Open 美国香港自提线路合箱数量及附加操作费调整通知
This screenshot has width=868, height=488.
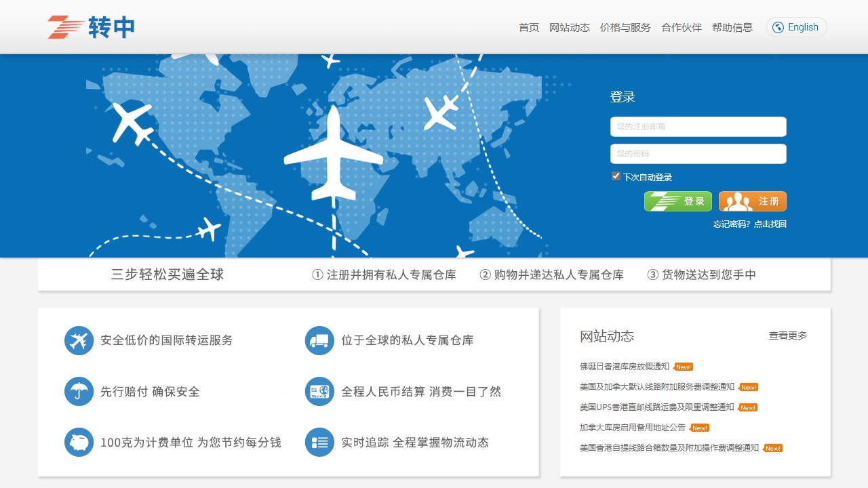pyautogui.click(x=669, y=448)
